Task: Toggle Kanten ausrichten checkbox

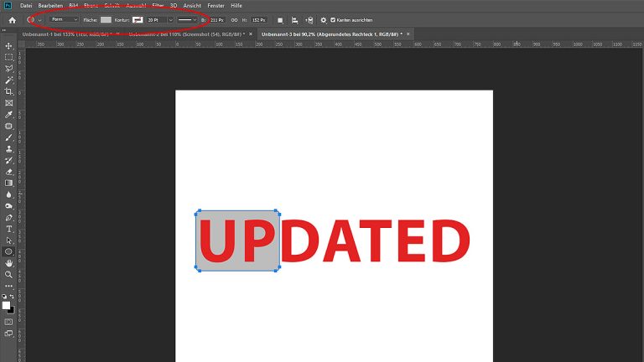Action: point(333,20)
